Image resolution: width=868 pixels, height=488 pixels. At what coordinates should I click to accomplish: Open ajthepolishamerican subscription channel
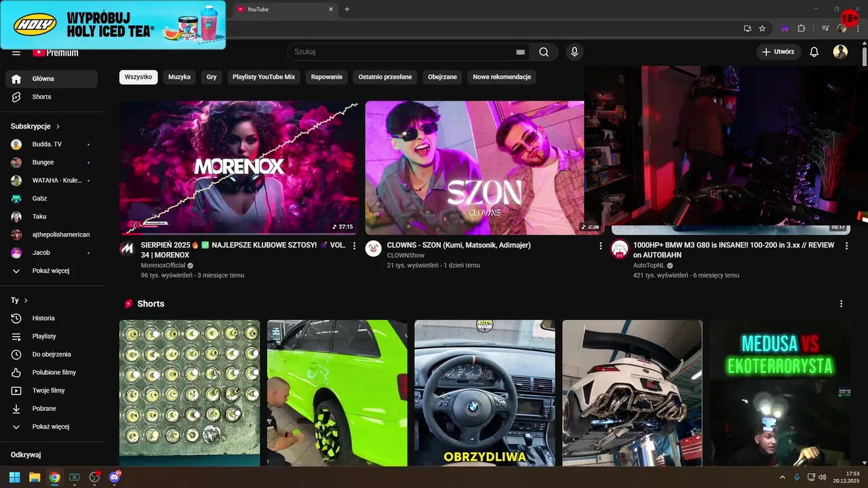pos(52,235)
